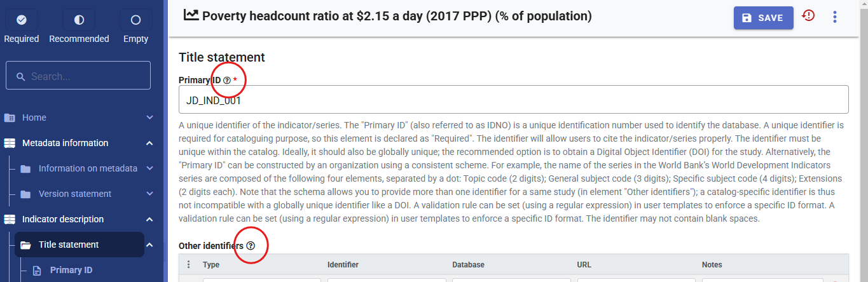Toggle the Recommended fields filter
The width and height of the screenshot is (868, 282).
pyautogui.click(x=79, y=20)
